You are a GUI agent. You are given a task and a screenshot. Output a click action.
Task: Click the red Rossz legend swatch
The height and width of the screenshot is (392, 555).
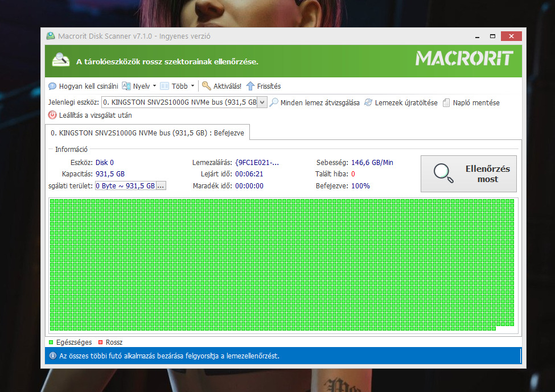point(101,342)
